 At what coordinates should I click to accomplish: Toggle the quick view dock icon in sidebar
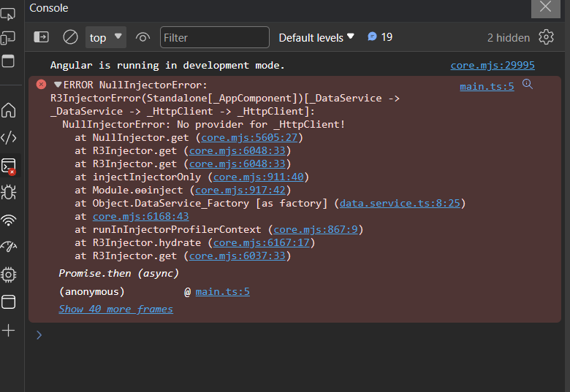click(8, 61)
